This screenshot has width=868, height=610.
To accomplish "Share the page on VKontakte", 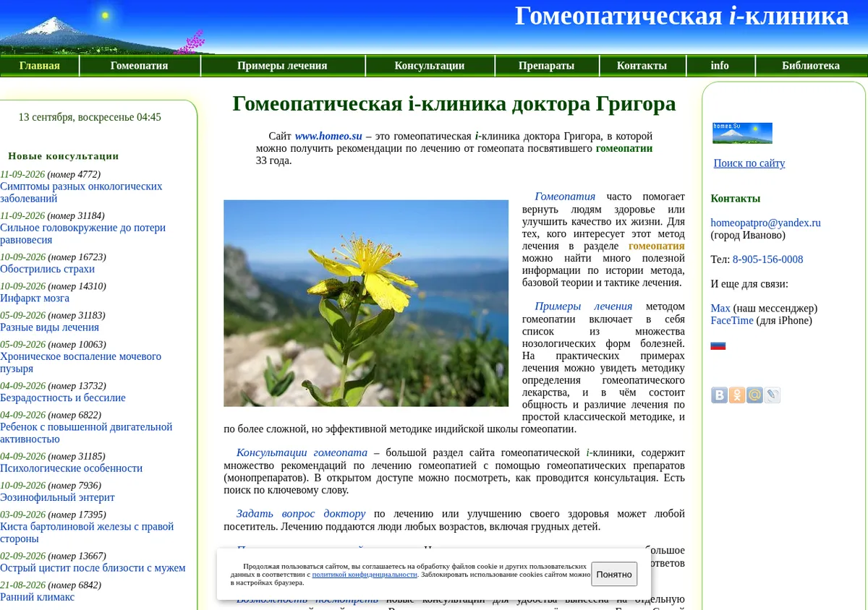I will 719,395.
